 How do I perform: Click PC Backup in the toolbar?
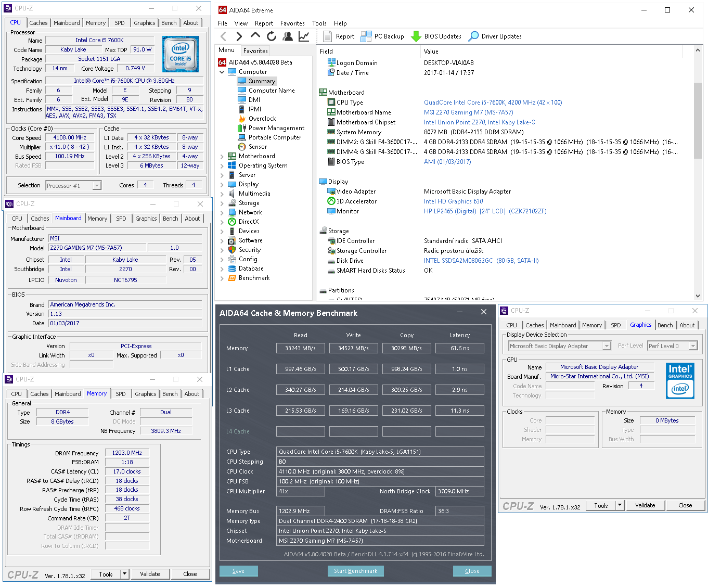pyautogui.click(x=382, y=36)
